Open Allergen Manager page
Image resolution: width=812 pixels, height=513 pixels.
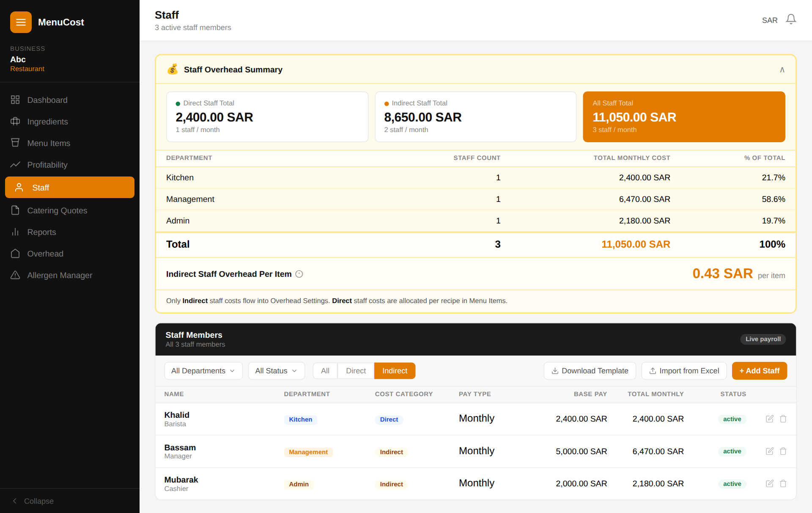[x=70, y=275]
